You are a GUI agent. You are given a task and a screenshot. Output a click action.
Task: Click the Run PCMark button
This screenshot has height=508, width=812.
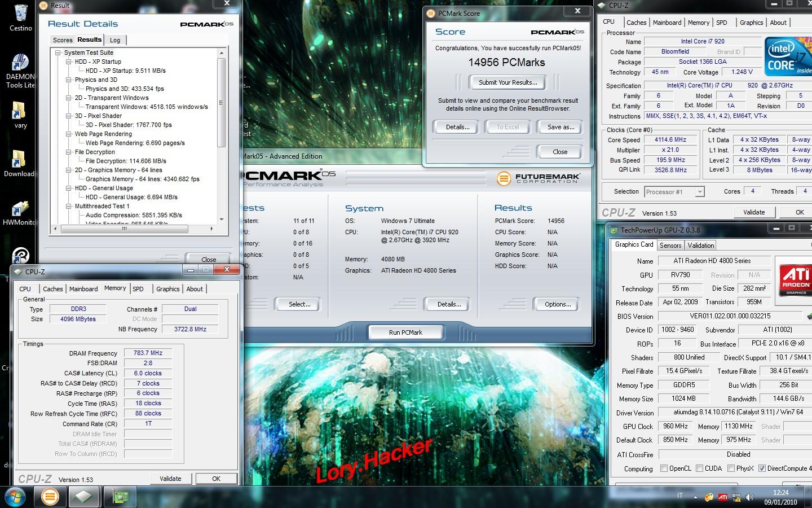405,332
